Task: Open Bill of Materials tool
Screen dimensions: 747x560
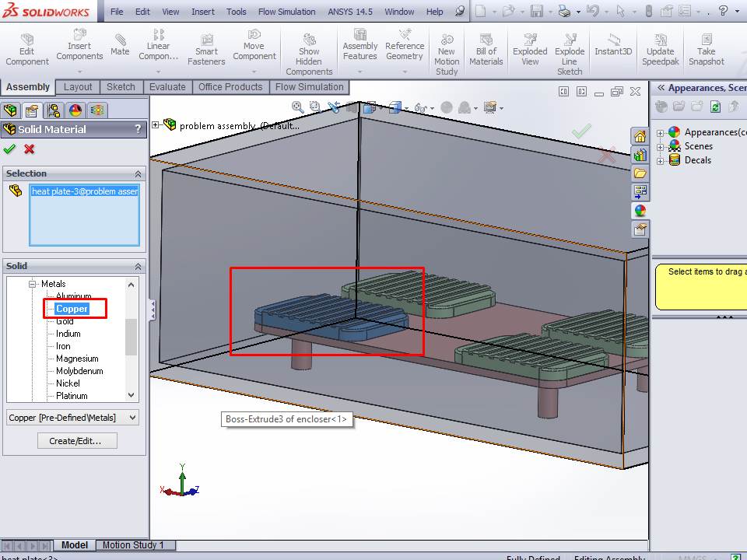Action: [486, 50]
